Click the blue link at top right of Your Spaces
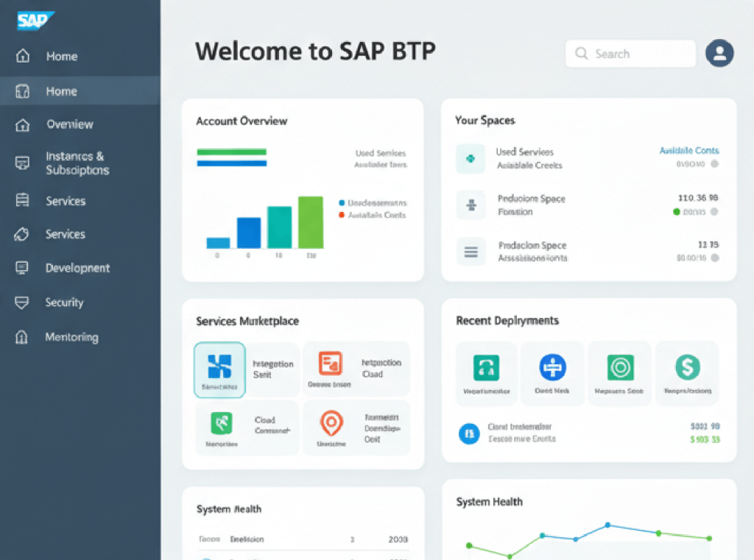This screenshot has width=754, height=560. click(x=688, y=150)
